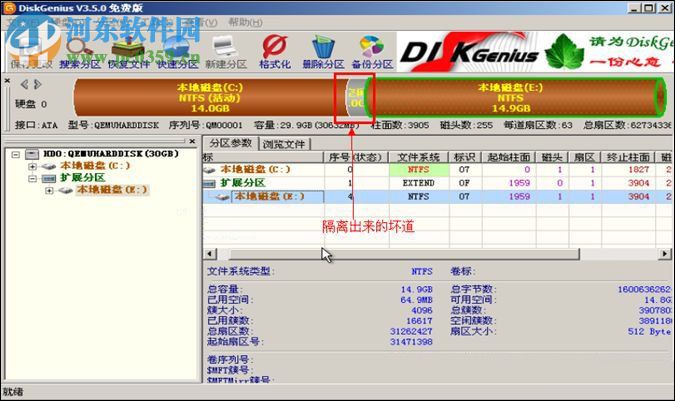Select 本地磁盘(C:) in the left tree
The width and height of the screenshot is (675, 401).
(x=95, y=166)
